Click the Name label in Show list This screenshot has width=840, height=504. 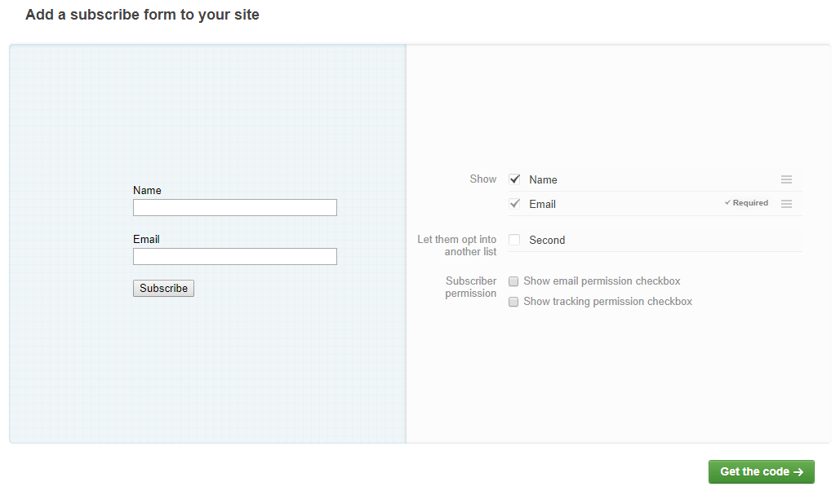(543, 179)
